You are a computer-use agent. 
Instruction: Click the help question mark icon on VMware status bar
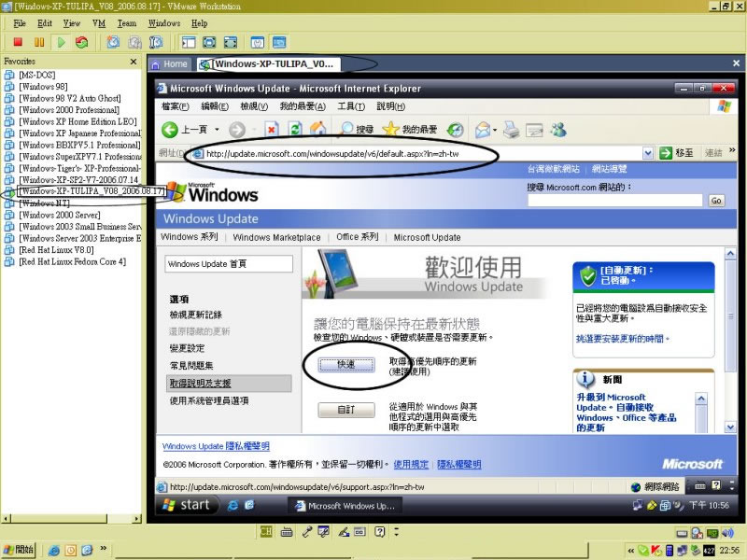[380, 532]
